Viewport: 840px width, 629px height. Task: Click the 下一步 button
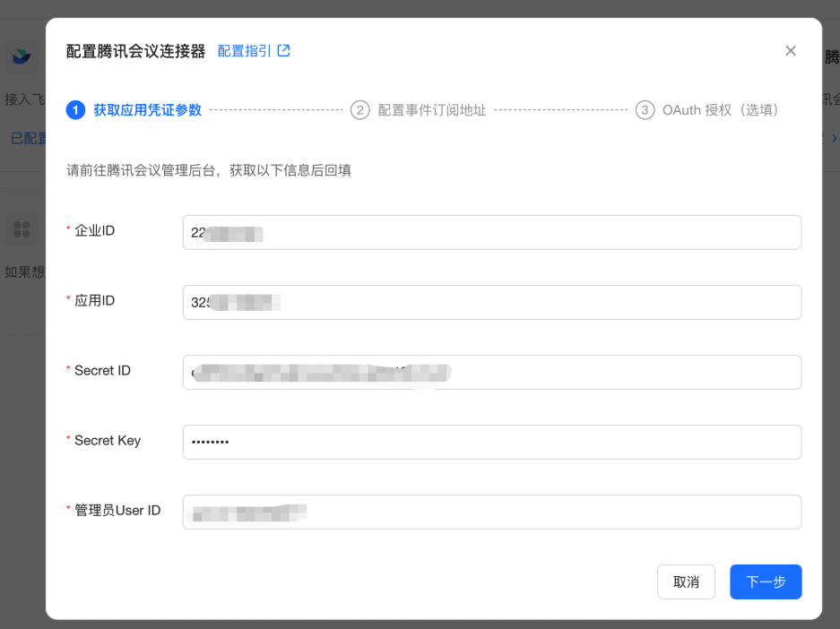(766, 582)
